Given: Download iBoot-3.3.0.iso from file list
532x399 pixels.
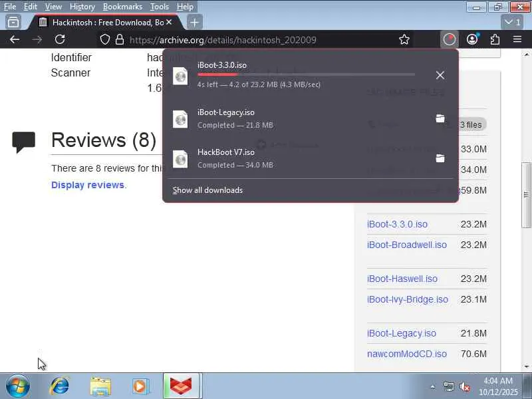Looking at the screenshot, I should click(x=397, y=224).
